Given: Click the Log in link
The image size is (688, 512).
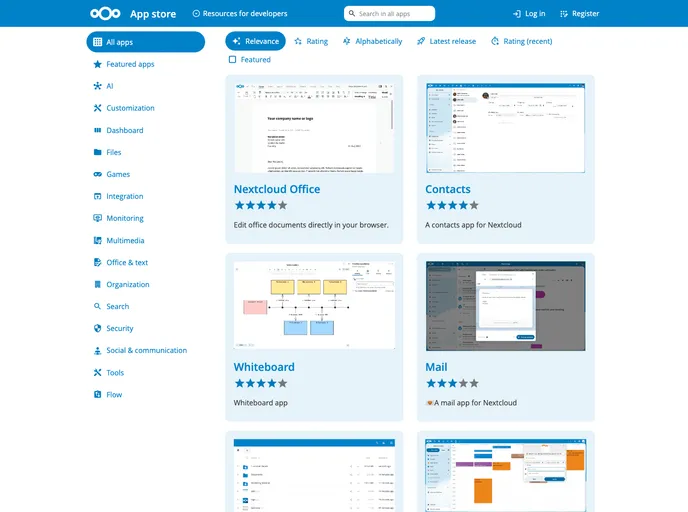Looking at the screenshot, I should tap(529, 14).
